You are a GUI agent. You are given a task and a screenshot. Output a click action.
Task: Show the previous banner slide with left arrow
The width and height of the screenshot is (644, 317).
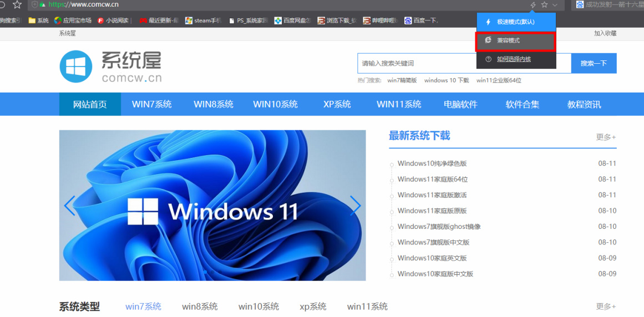click(x=70, y=206)
